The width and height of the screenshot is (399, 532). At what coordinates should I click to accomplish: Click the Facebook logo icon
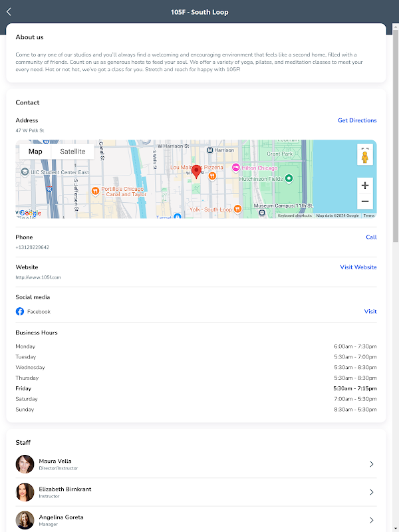point(20,311)
